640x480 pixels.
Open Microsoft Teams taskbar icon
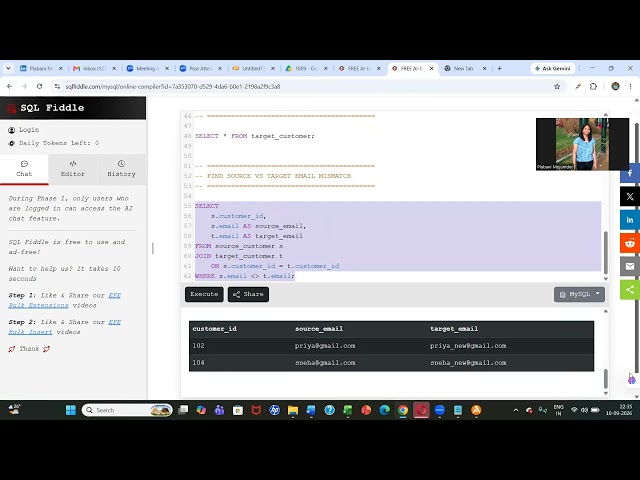(219, 410)
